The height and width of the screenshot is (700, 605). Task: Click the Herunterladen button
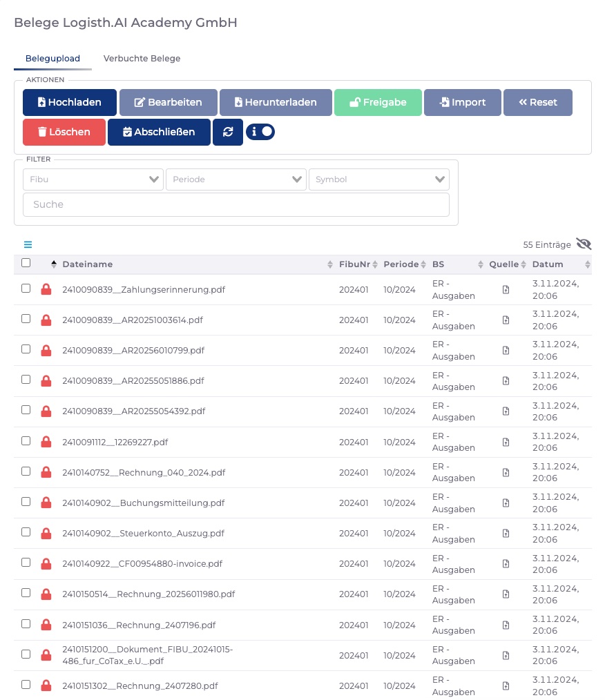pyautogui.click(x=276, y=102)
